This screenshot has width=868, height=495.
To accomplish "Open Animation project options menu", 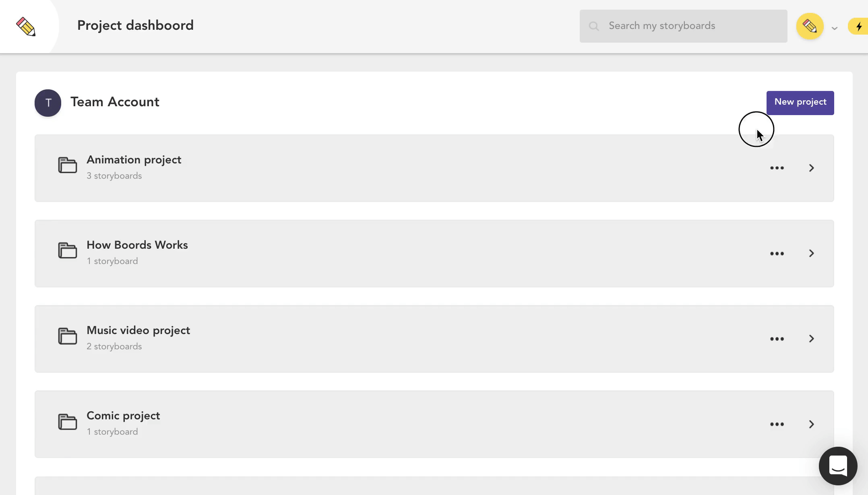I will [777, 168].
